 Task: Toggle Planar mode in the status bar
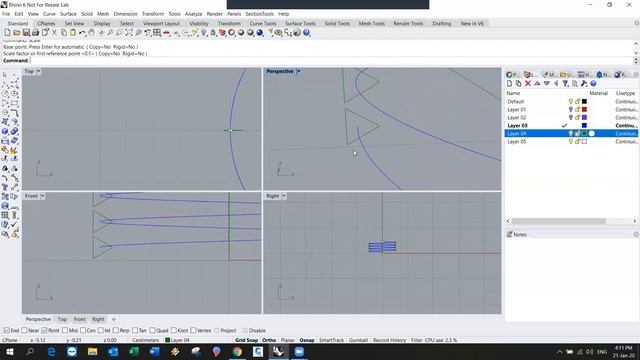click(287, 340)
